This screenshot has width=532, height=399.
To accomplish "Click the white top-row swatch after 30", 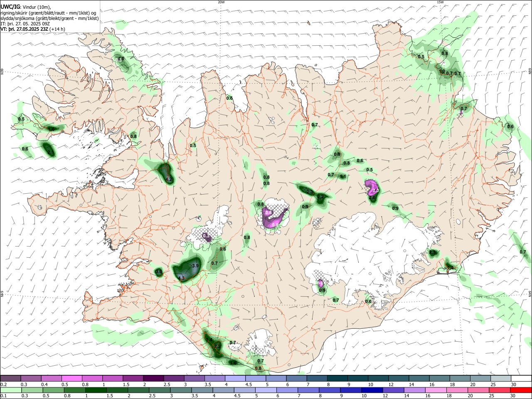I will (x=521, y=378).
